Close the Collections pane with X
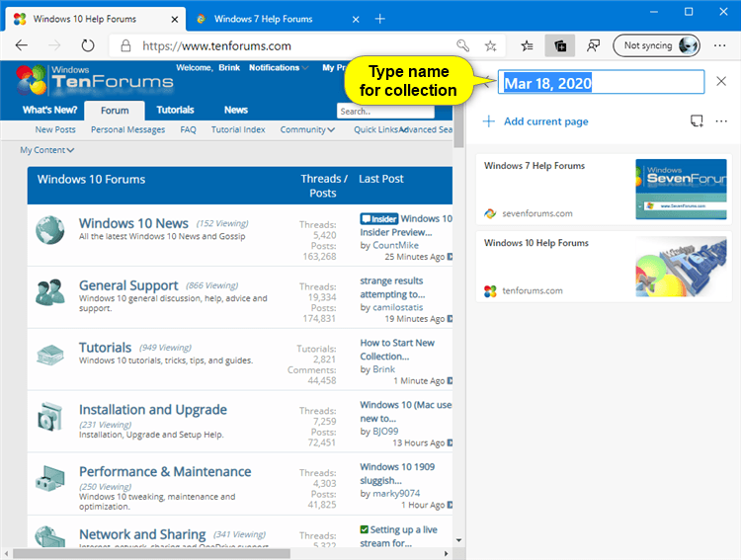This screenshot has height=560, width=741. click(x=721, y=81)
